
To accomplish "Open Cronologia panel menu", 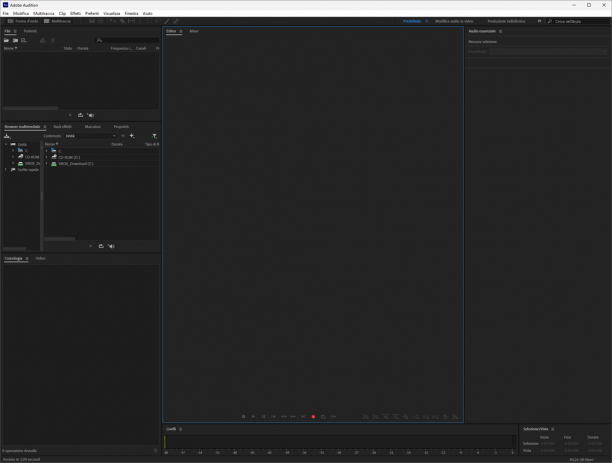I will click(x=27, y=258).
